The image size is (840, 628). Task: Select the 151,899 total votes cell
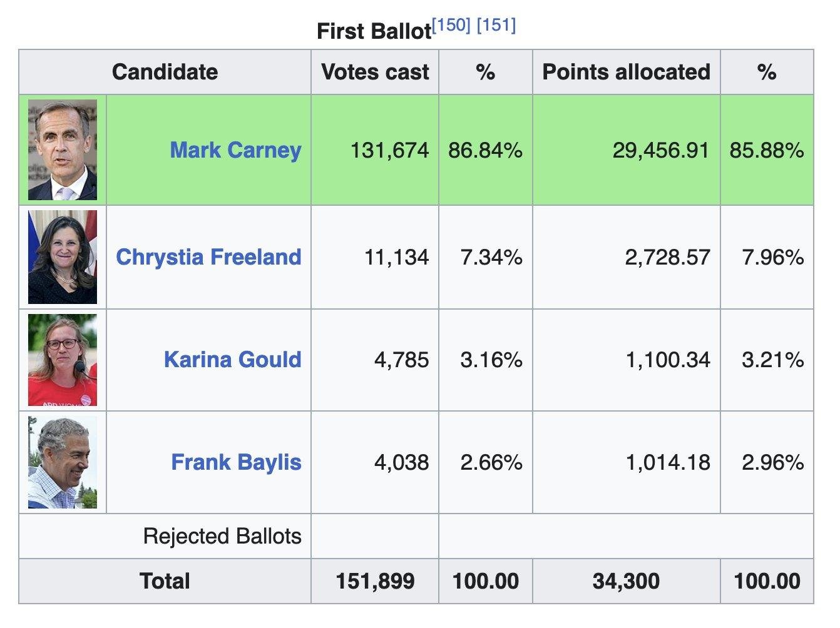[x=375, y=581]
